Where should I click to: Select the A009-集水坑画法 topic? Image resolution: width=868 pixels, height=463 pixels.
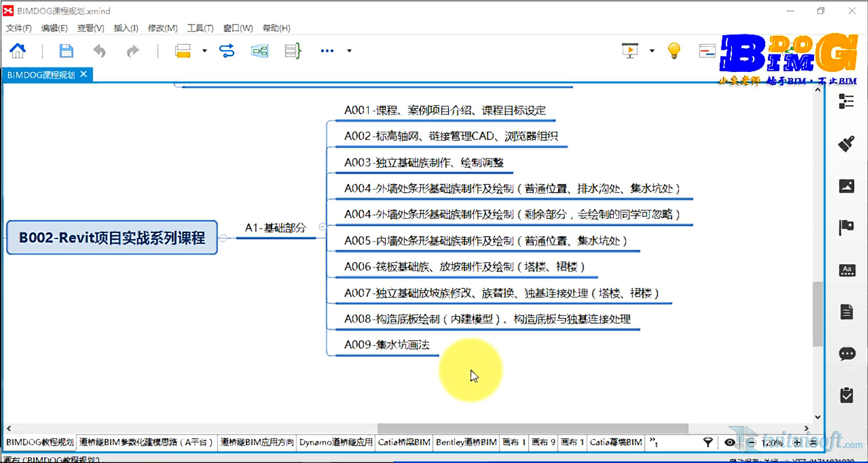[x=387, y=345]
